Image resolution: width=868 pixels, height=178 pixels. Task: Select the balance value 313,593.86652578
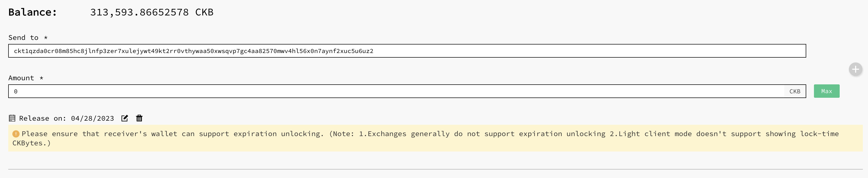click(x=140, y=12)
